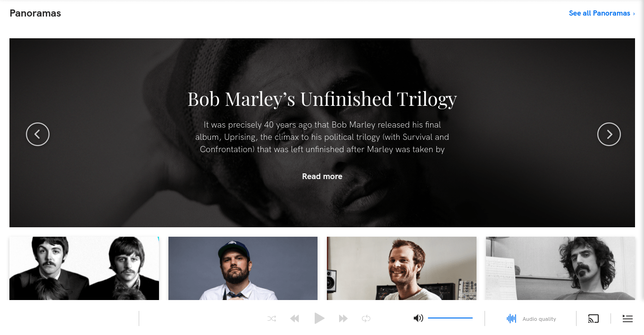The height and width of the screenshot is (335, 644).
Task: Open the play queue list icon
Action: [627, 318]
